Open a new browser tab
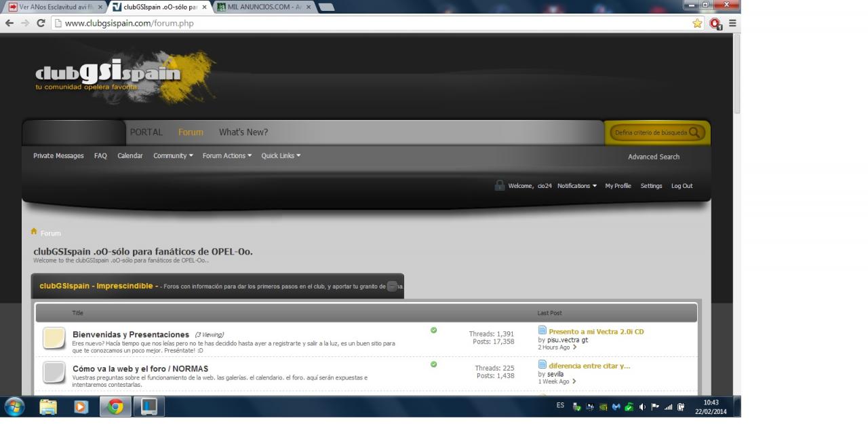This screenshot has height=433, width=868. (x=326, y=7)
